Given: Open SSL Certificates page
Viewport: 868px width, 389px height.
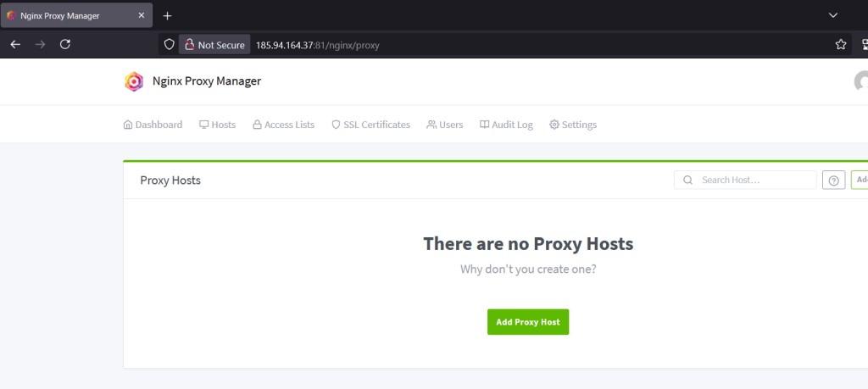Looking at the screenshot, I should click(371, 125).
